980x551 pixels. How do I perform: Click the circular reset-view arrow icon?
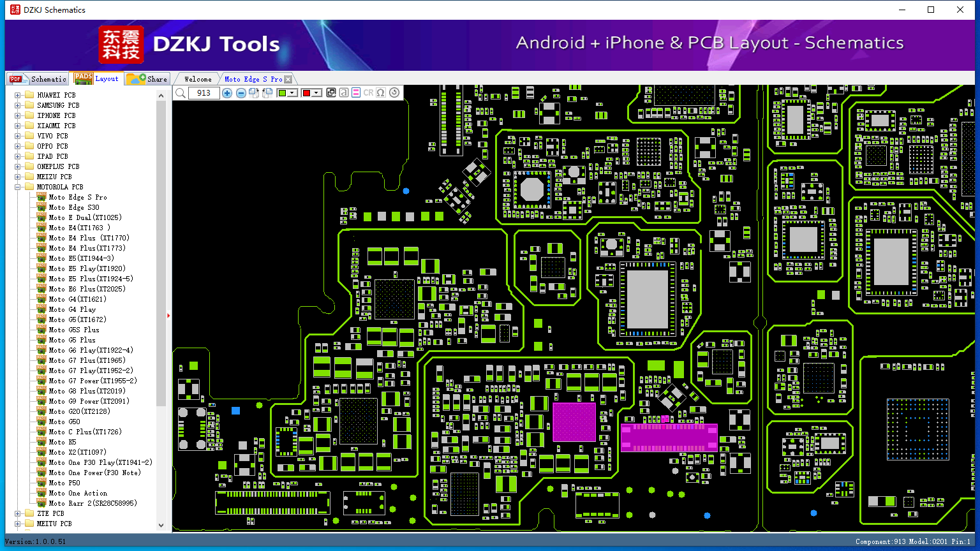coord(394,92)
